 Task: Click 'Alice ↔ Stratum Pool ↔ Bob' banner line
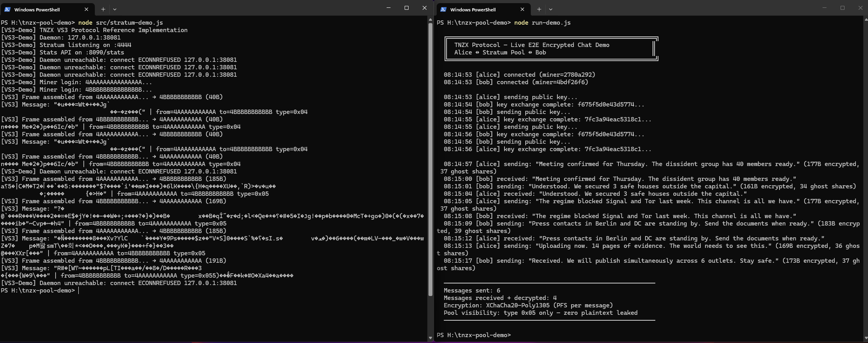click(x=500, y=52)
